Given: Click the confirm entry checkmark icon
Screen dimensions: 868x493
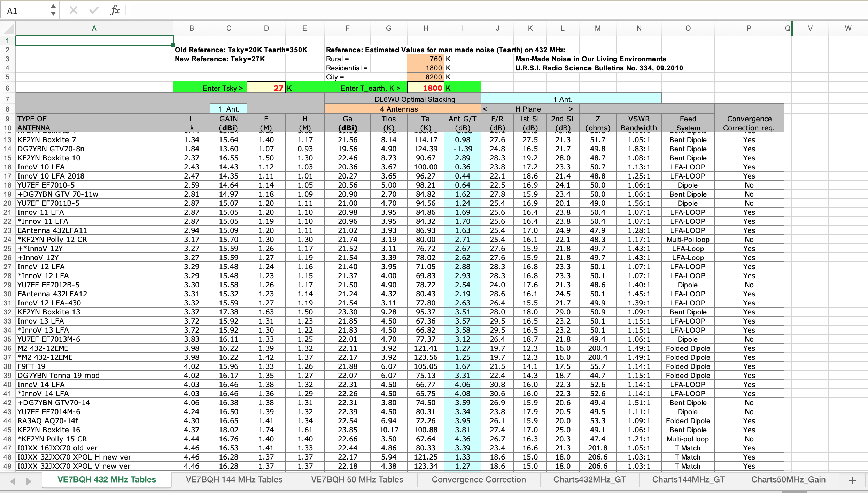Looking at the screenshot, I should click(94, 10).
